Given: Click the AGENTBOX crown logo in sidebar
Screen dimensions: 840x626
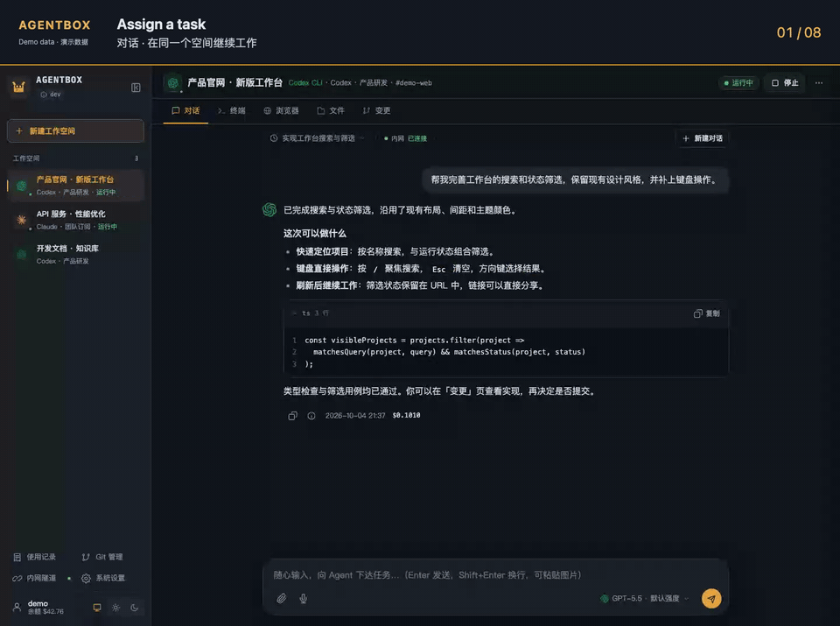Looking at the screenshot, I should (18, 87).
